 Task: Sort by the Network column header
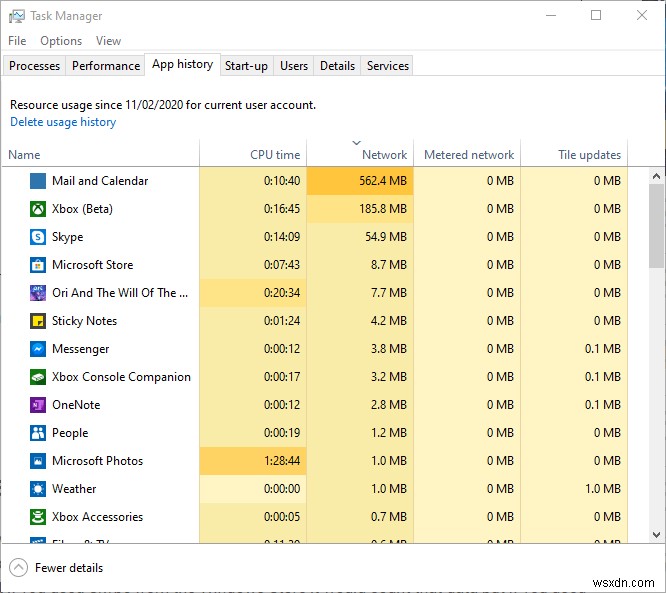pyautogui.click(x=360, y=153)
